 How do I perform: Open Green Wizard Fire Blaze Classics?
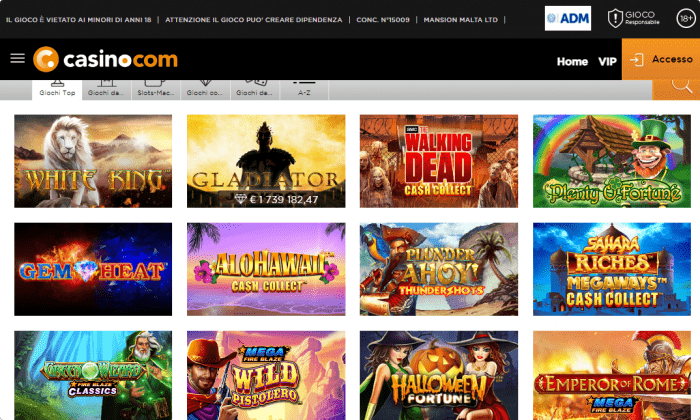click(x=93, y=375)
